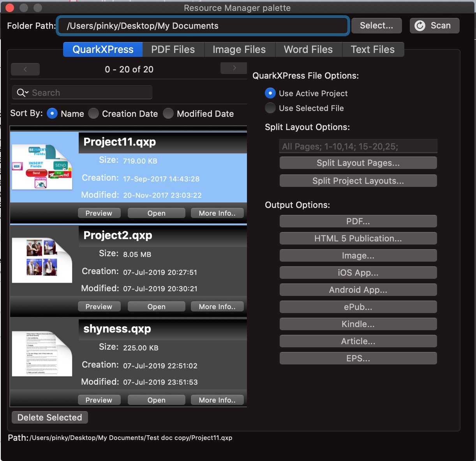This screenshot has height=461, width=476.
Task: Preview shyness.qxp file
Action: (99, 400)
